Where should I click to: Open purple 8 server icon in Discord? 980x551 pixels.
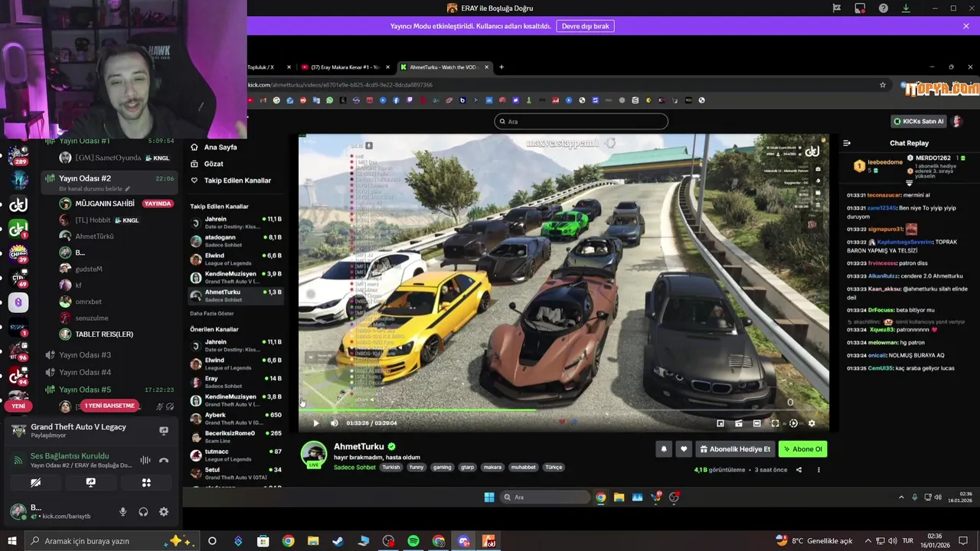(x=18, y=302)
